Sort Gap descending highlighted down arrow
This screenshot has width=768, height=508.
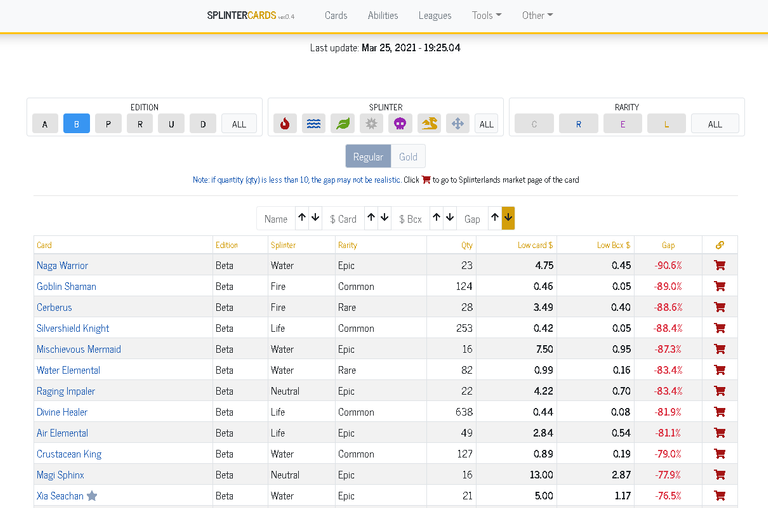508,218
